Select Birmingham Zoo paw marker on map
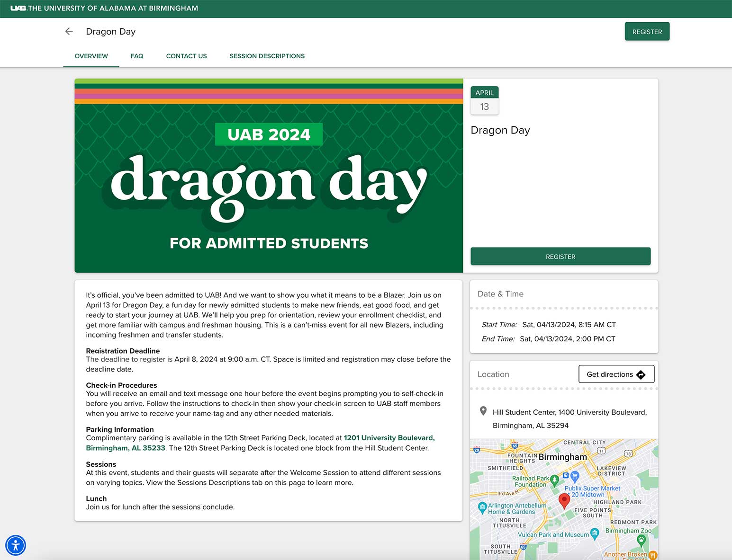 [641, 539]
